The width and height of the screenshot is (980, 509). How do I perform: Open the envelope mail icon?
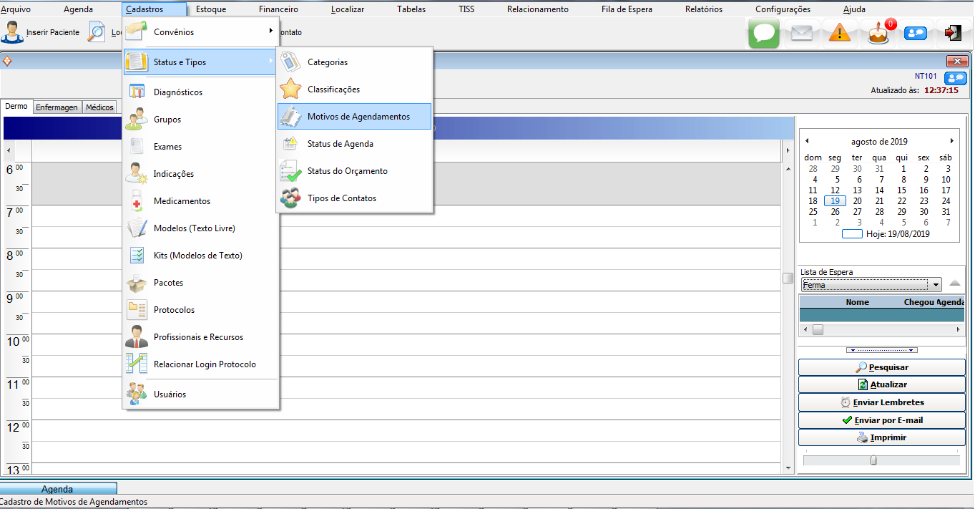click(802, 33)
